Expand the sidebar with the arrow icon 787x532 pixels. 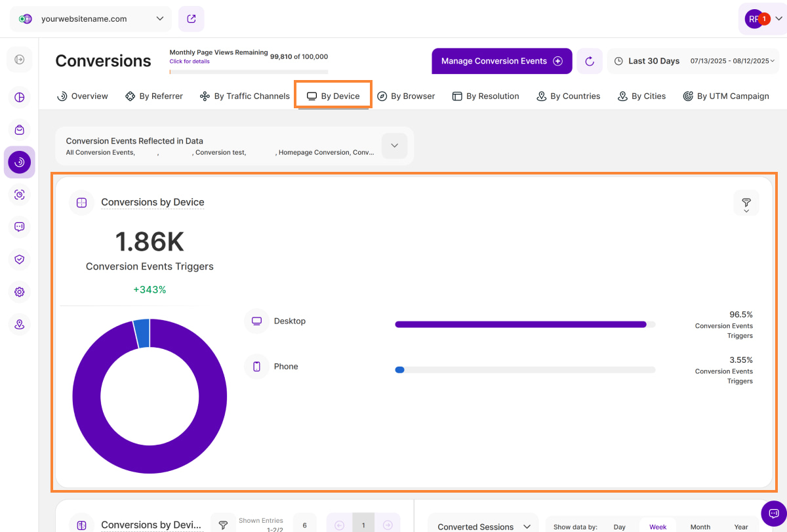coord(20,60)
